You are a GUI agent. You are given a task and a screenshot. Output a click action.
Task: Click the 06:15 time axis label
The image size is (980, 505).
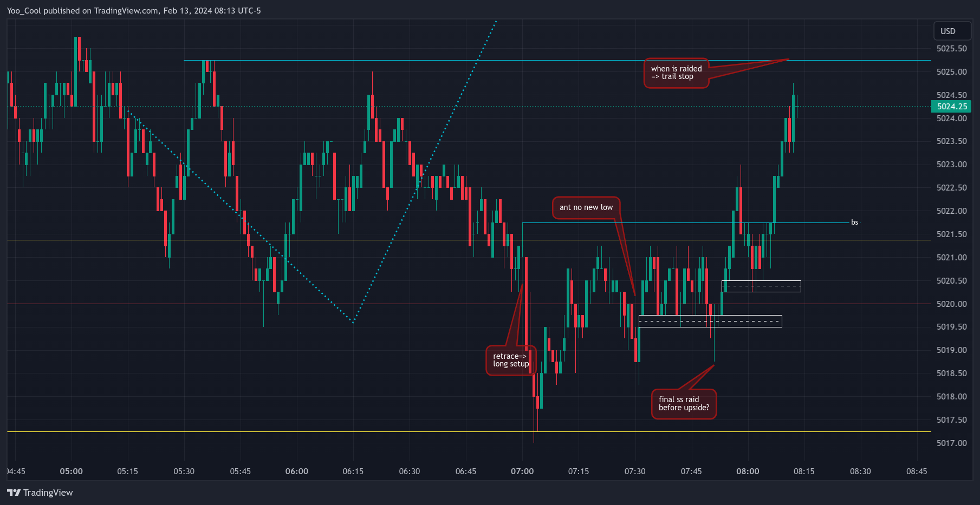click(353, 471)
